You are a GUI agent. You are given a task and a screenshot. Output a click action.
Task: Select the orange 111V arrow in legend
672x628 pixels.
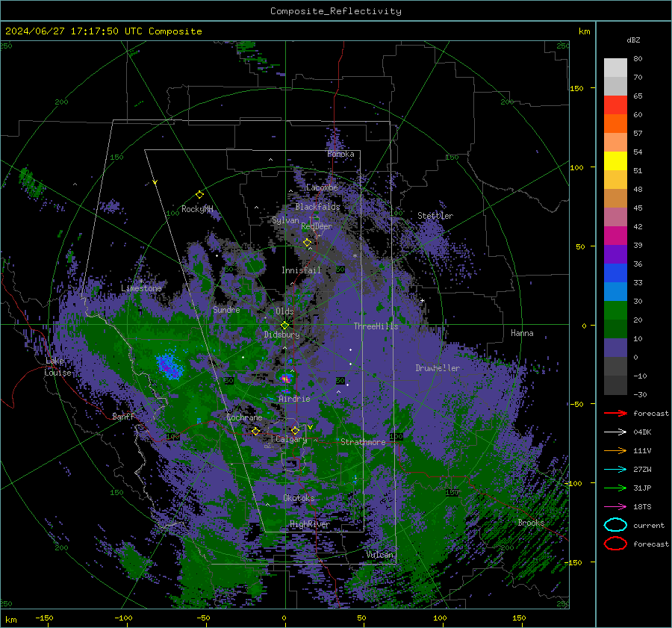[x=615, y=450]
